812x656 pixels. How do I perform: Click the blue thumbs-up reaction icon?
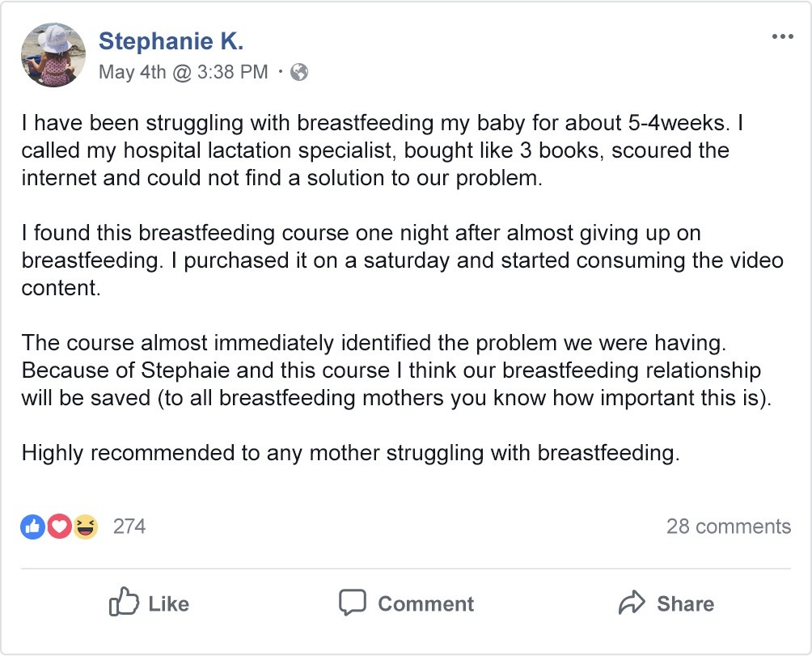coord(32,527)
